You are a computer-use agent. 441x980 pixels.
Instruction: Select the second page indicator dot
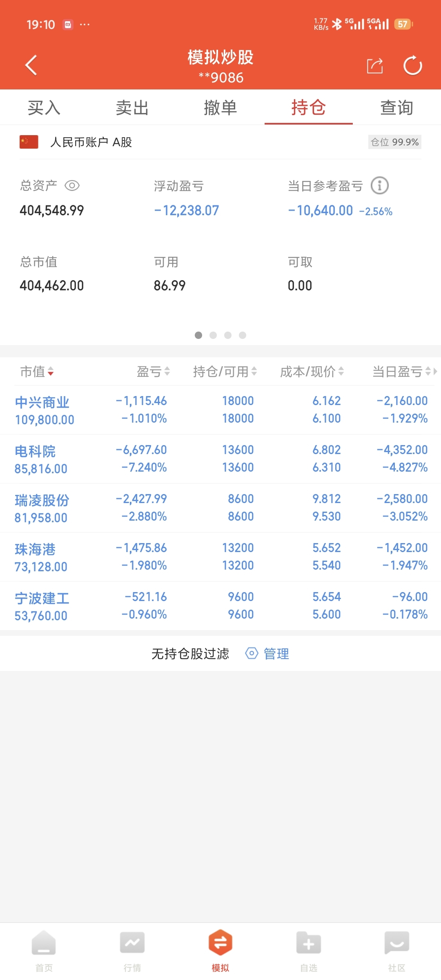pyautogui.click(x=213, y=335)
